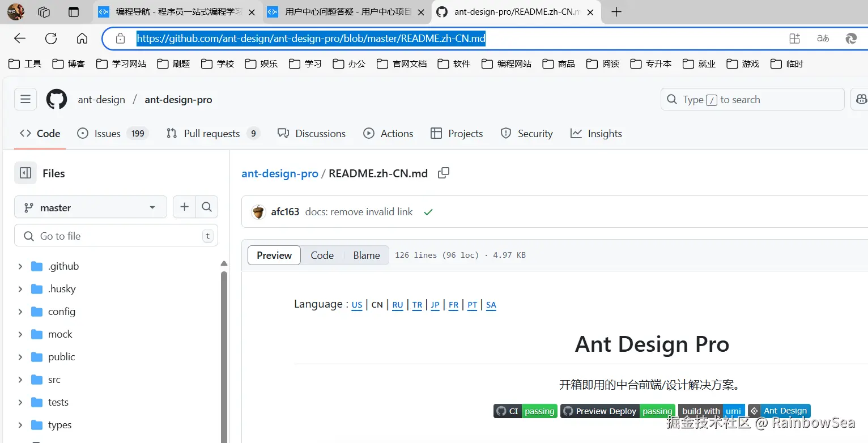Open the GitHub hamburger navigation menu

tap(25, 100)
